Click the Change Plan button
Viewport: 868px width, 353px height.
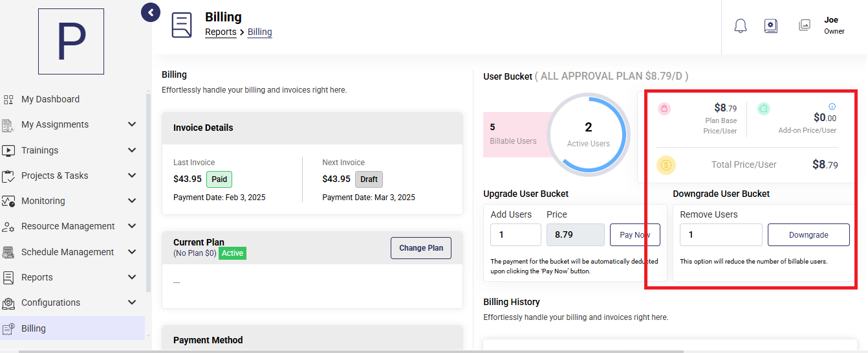click(x=421, y=248)
